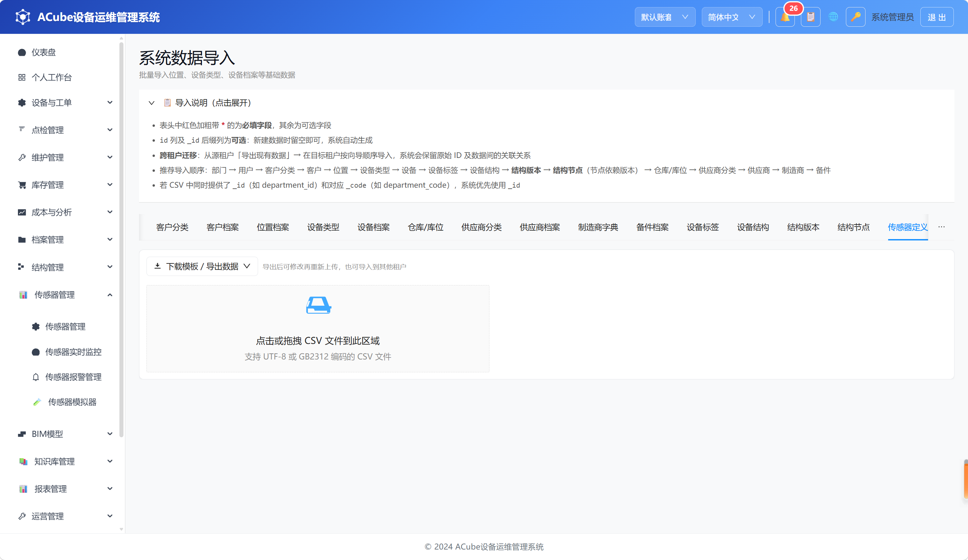
Task: Click the 点检管理 list icon
Action: (22, 130)
